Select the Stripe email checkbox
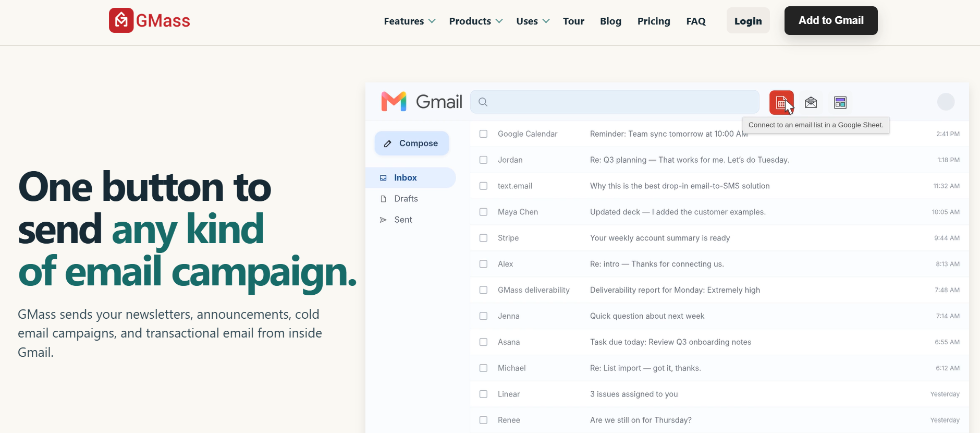The height and width of the screenshot is (433, 980). click(483, 238)
